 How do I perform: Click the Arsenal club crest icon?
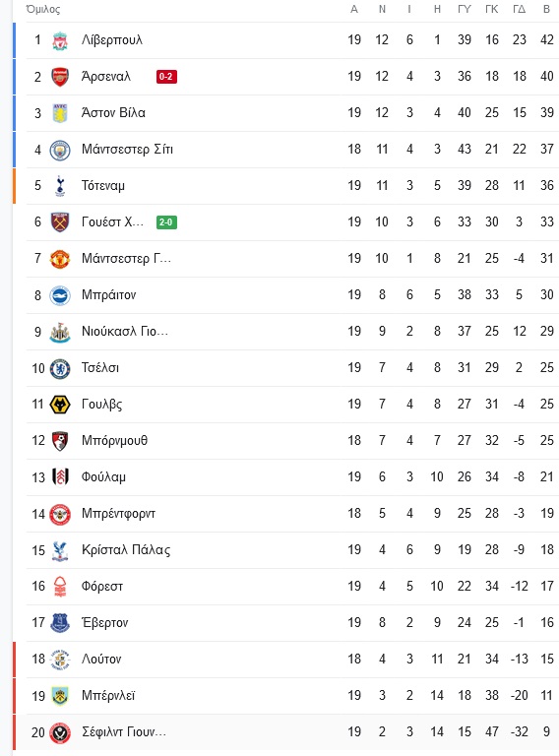(x=60, y=77)
